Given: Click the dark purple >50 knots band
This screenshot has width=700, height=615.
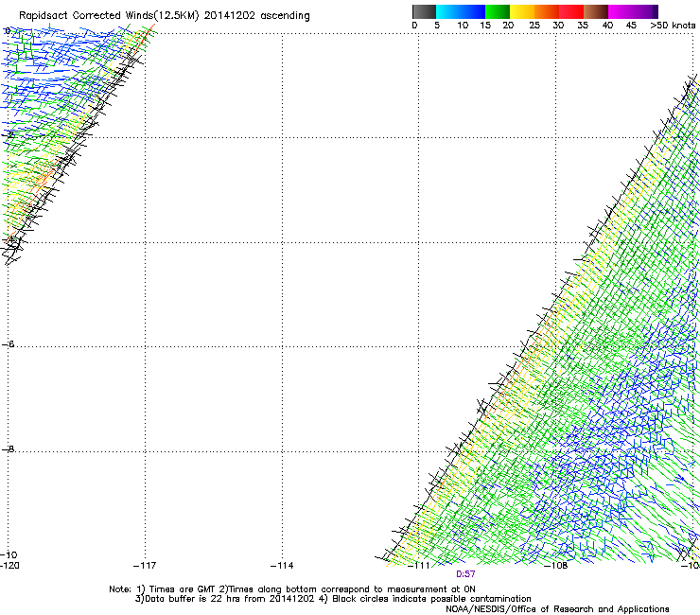Looking at the screenshot, I should pyautogui.click(x=655, y=11).
